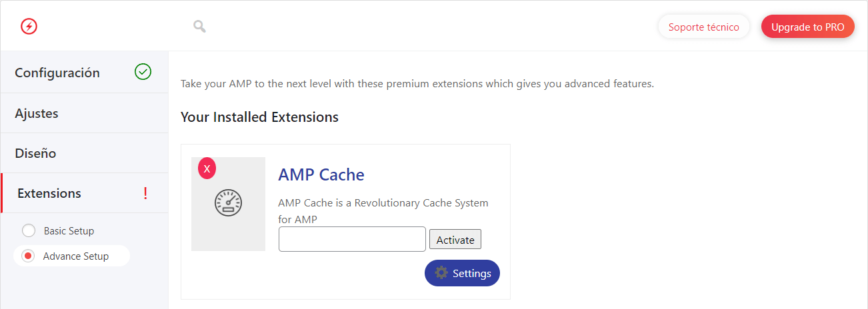Select the Advance Setup radio circle
This screenshot has width=868, height=309.
click(28, 256)
